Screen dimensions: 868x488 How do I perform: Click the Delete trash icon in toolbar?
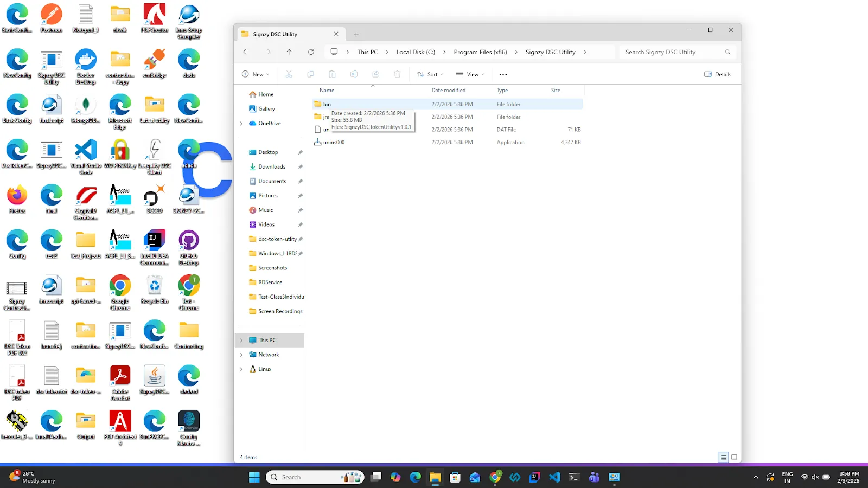(397, 74)
